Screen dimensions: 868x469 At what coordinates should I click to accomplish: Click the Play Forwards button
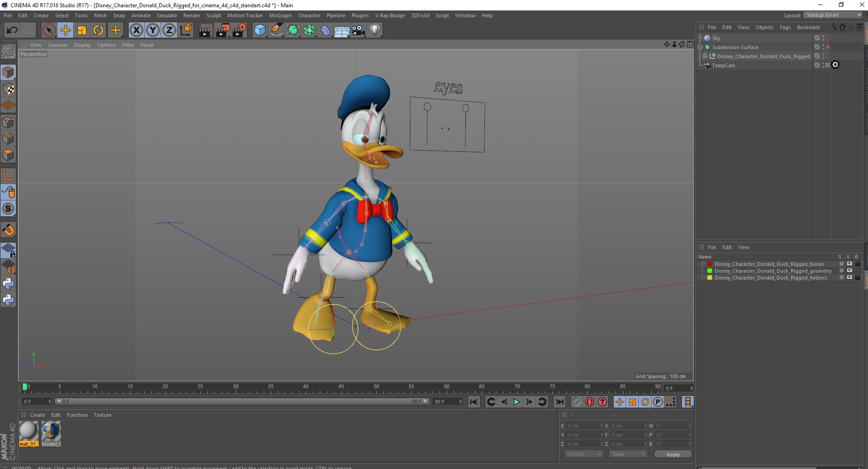point(516,402)
